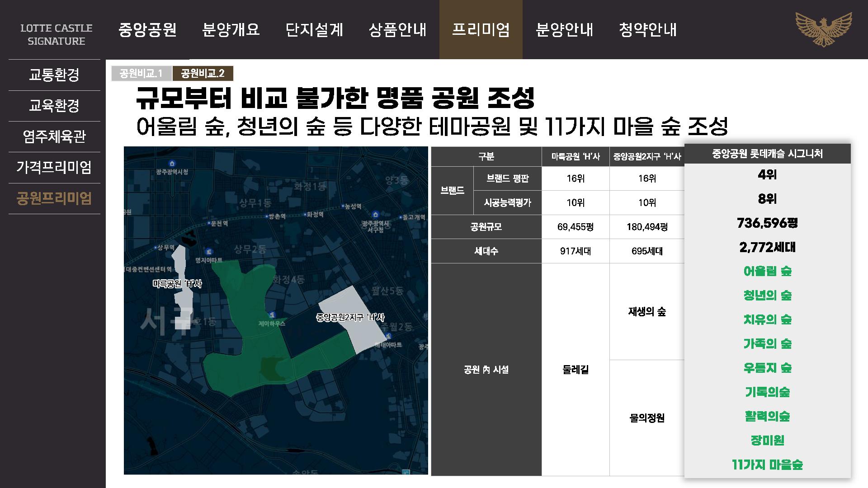Click the green 활력의숲 entry

tap(768, 416)
